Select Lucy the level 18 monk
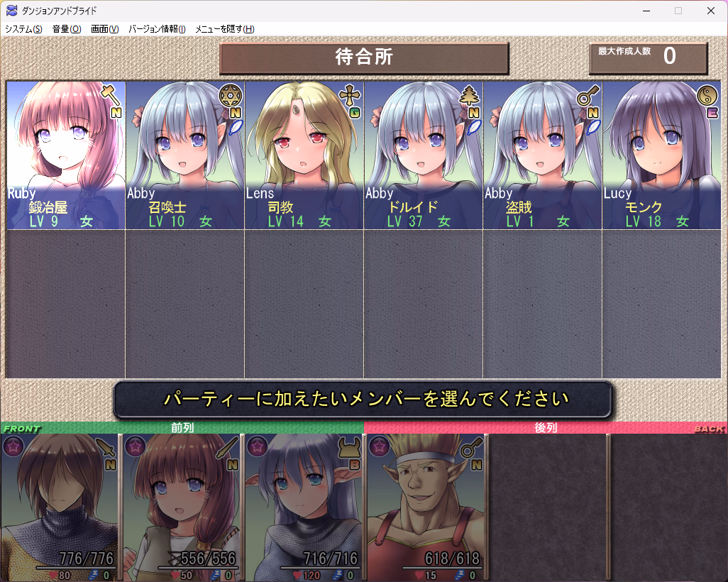This screenshot has width=728, height=582. pyautogui.click(x=661, y=156)
